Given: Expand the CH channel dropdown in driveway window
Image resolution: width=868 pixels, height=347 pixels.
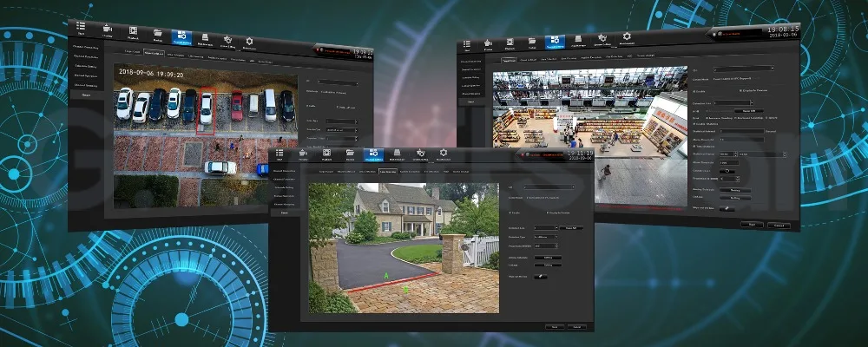Looking at the screenshot, I should pyautogui.click(x=549, y=187).
